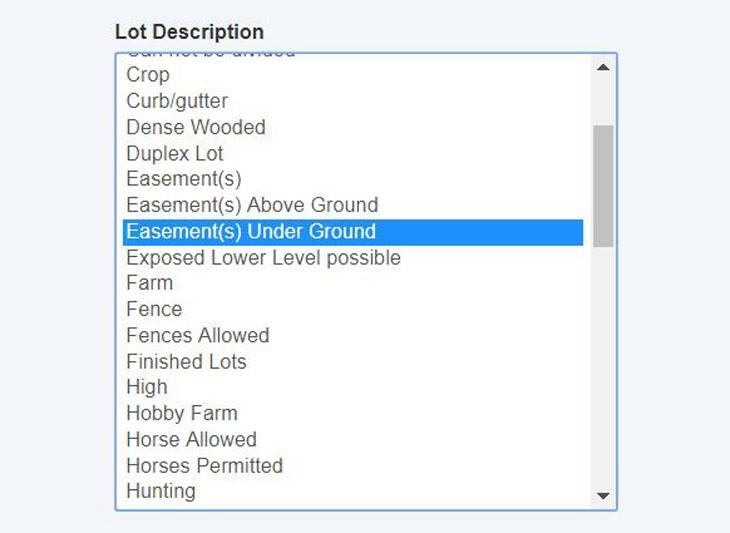Pick Hunting from the list
This screenshot has width=730, height=533.
(x=161, y=491)
